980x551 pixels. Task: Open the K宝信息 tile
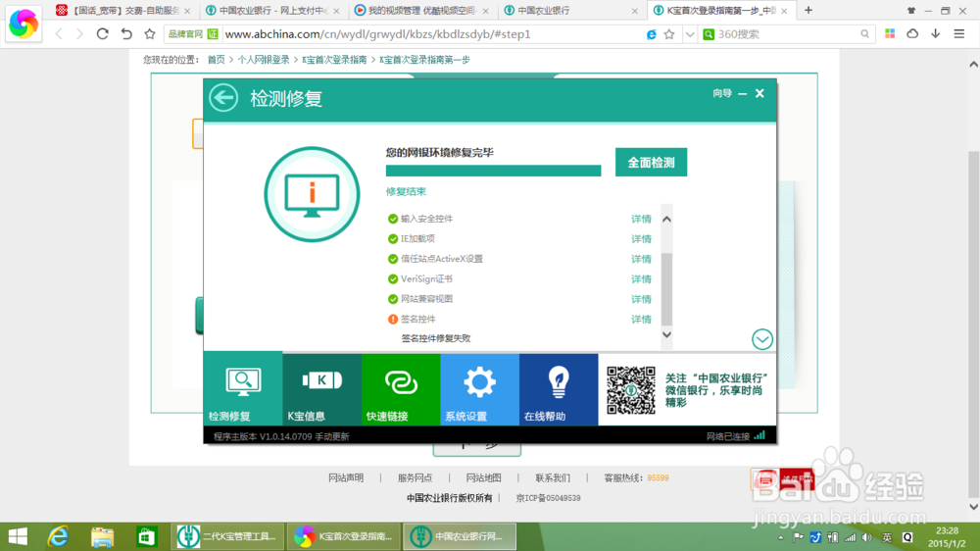(x=321, y=389)
